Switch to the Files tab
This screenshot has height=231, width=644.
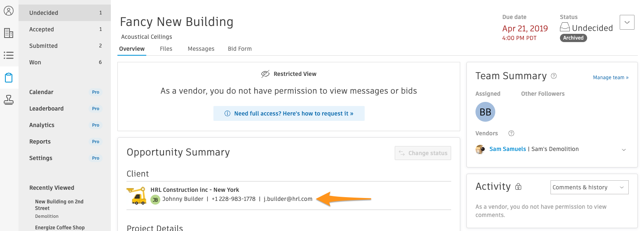166,49
